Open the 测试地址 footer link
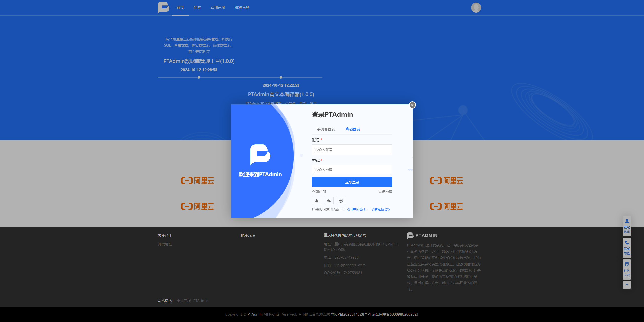This screenshot has width=644, height=322. (165, 244)
